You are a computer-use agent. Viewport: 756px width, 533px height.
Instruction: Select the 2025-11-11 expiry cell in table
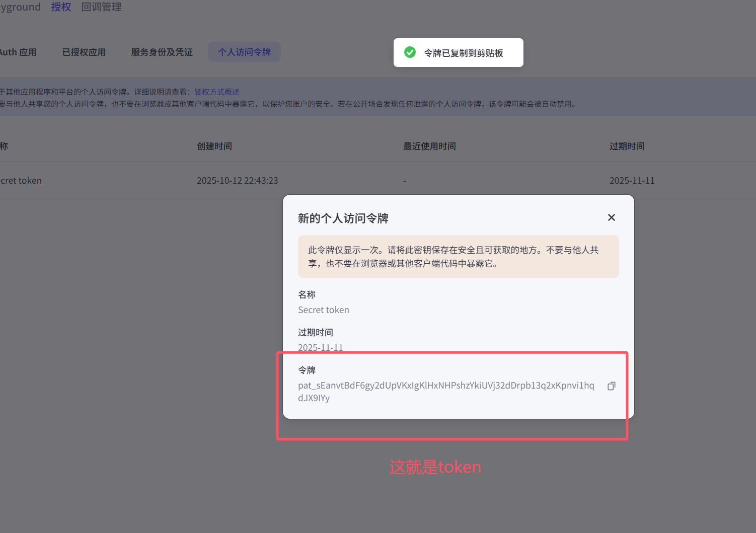(x=632, y=181)
